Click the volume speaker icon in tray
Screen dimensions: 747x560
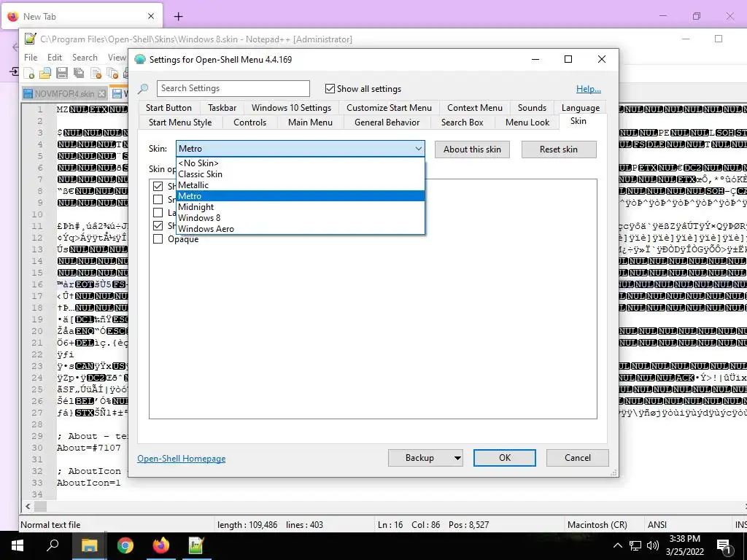(x=653, y=545)
